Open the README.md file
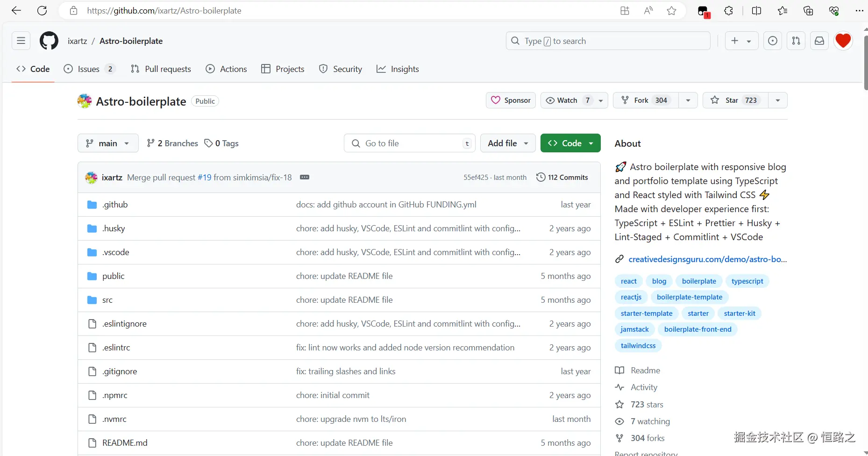Image resolution: width=868 pixels, height=456 pixels. click(x=125, y=443)
